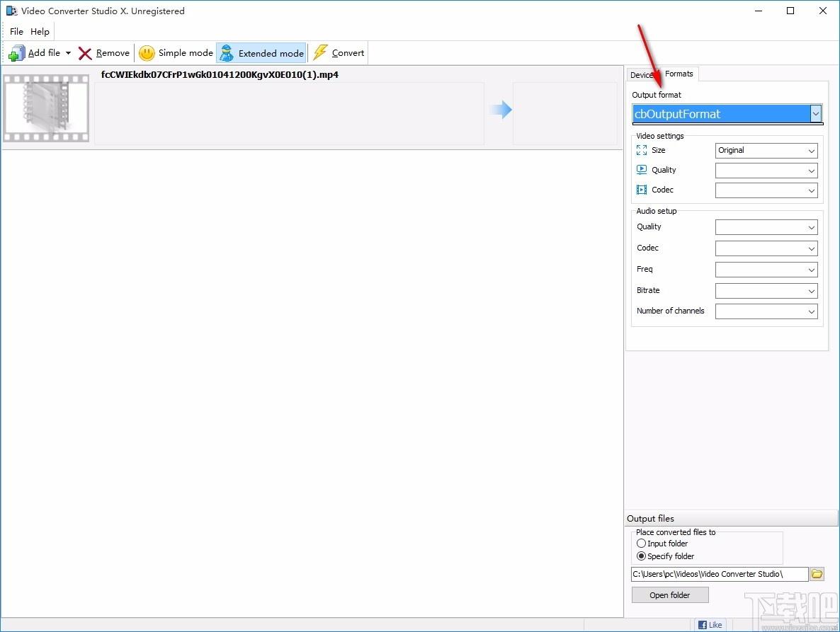The width and height of the screenshot is (840, 632).
Task: Open the Help menu
Action: pyautogui.click(x=40, y=32)
